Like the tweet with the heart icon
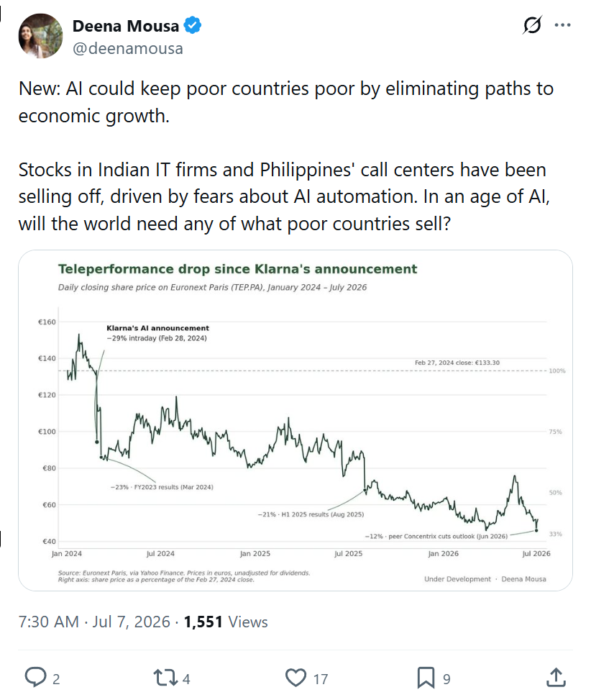Image resolution: width=591 pixels, height=700 pixels. [295, 678]
